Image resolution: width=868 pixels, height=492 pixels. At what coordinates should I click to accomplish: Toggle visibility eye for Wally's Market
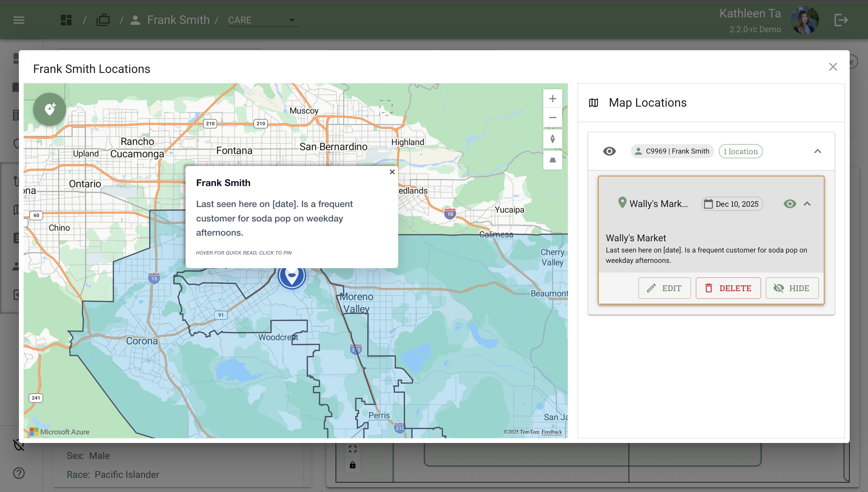tap(790, 204)
